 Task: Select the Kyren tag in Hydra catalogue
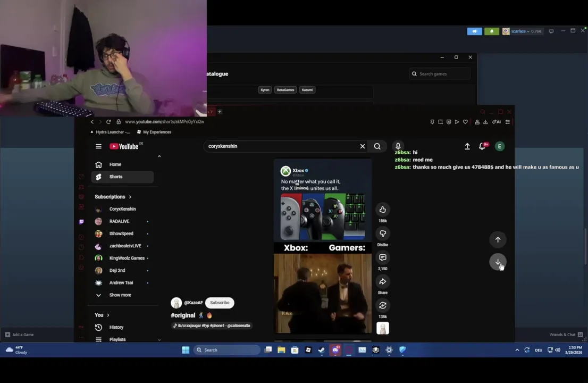[265, 90]
